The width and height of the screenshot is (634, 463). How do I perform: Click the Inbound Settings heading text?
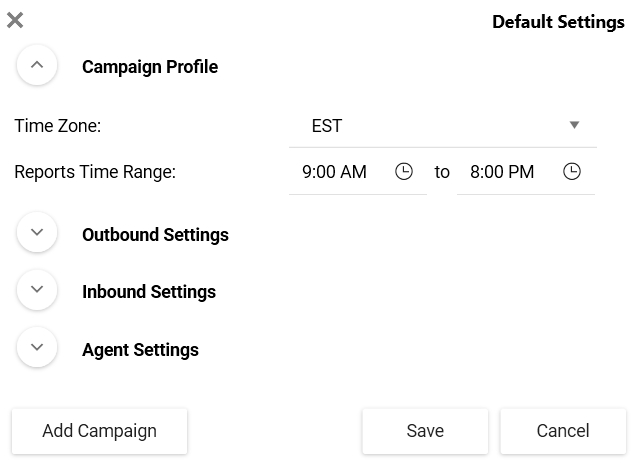[149, 292]
